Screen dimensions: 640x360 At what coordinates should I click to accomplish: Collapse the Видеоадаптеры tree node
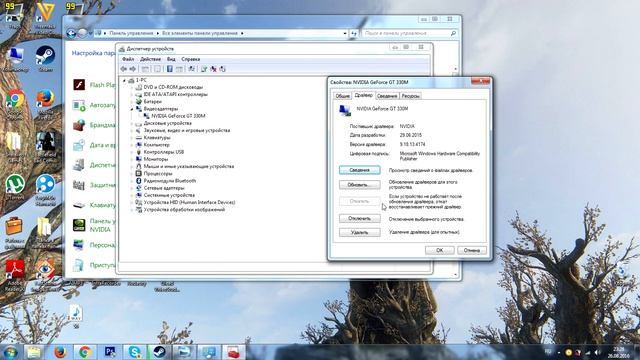tap(131, 109)
